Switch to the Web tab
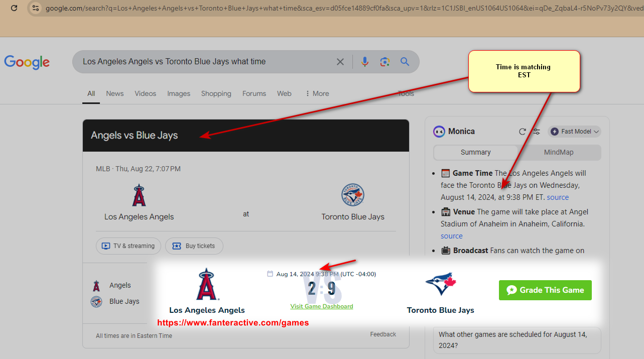This screenshot has height=359, width=644. coord(284,93)
